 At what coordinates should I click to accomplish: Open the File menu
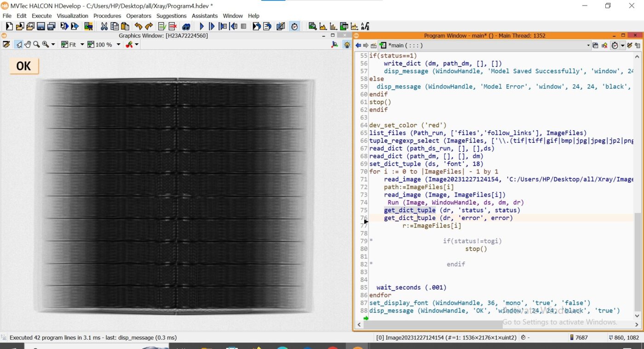point(7,16)
